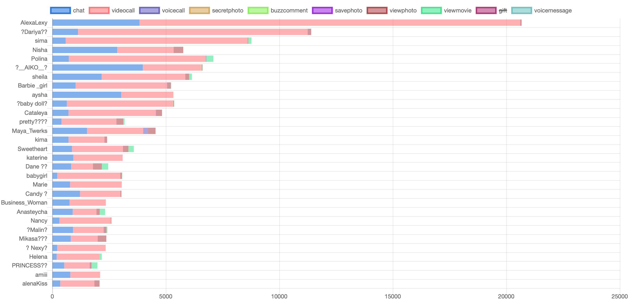Click ?Dariya?? videocall bar segment

193,32
